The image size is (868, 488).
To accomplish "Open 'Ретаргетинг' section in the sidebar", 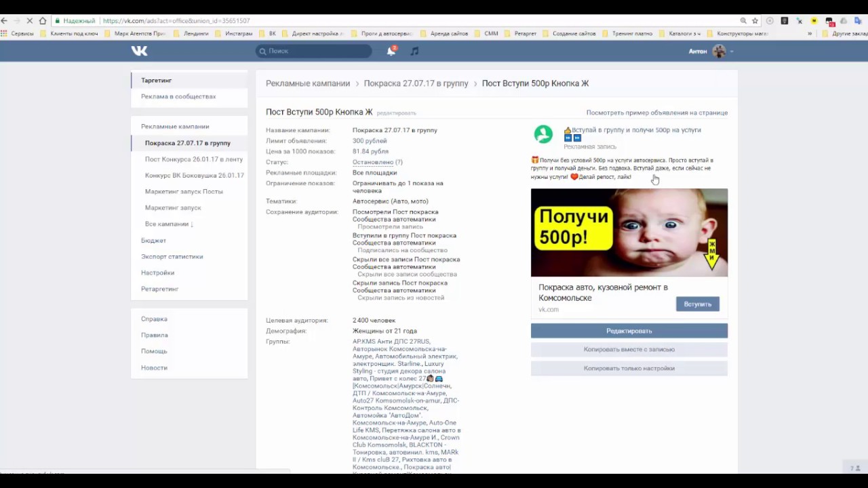I will [x=159, y=289].
